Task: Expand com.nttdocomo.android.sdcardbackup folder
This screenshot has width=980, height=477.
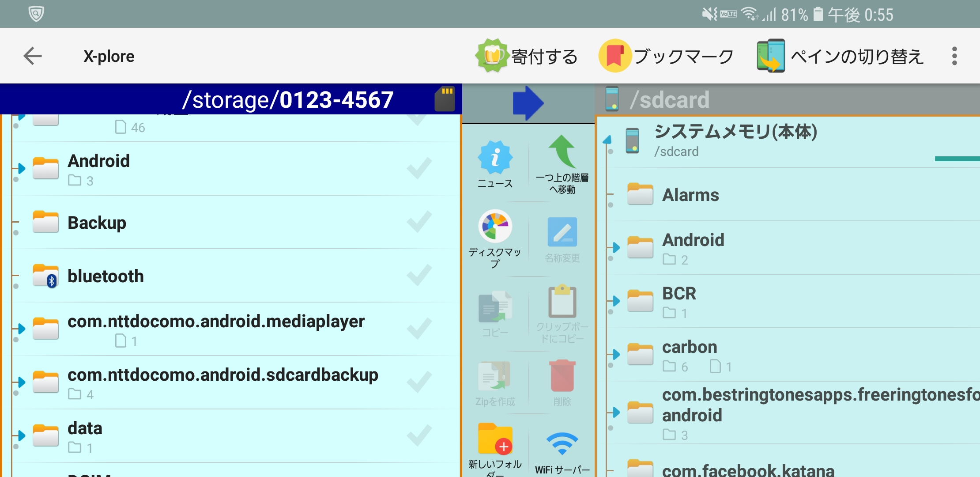Action: (x=21, y=382)
